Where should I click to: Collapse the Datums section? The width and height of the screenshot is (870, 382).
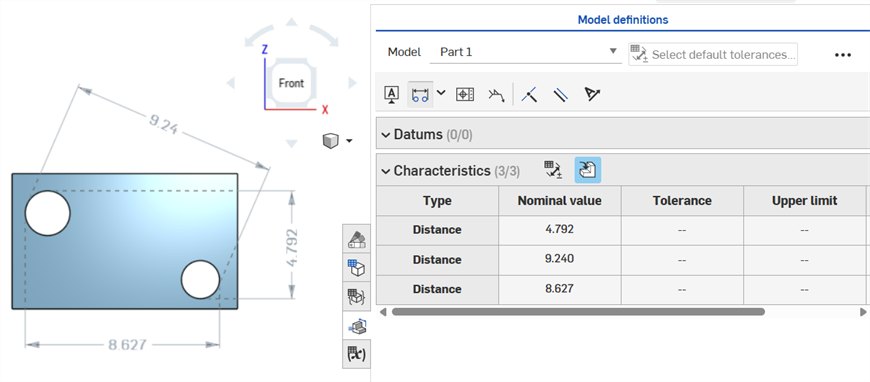386,135
